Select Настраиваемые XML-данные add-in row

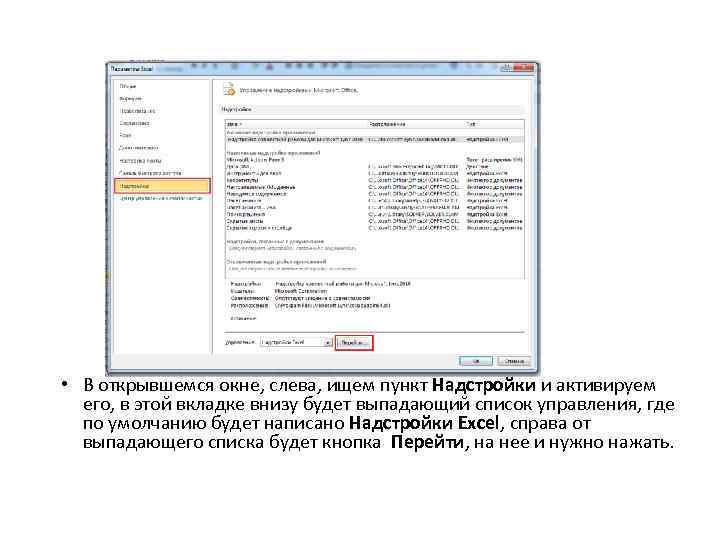[x=375, y=187]
